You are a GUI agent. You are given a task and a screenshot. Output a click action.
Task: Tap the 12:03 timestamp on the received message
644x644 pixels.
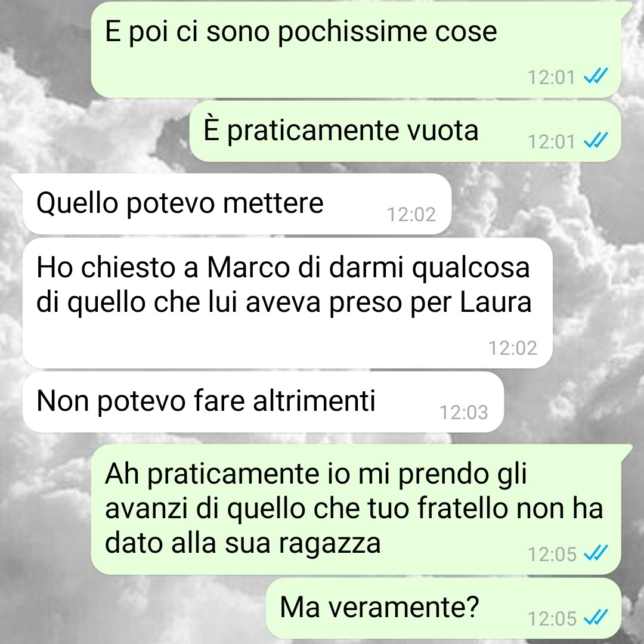464,413
